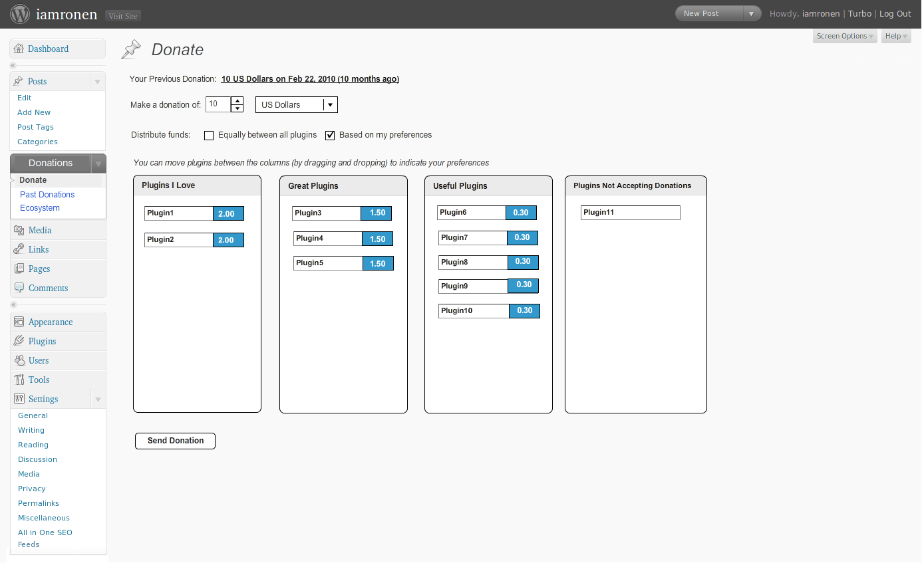
Task: Uncheck Based on my preferences
Action: 330,136
